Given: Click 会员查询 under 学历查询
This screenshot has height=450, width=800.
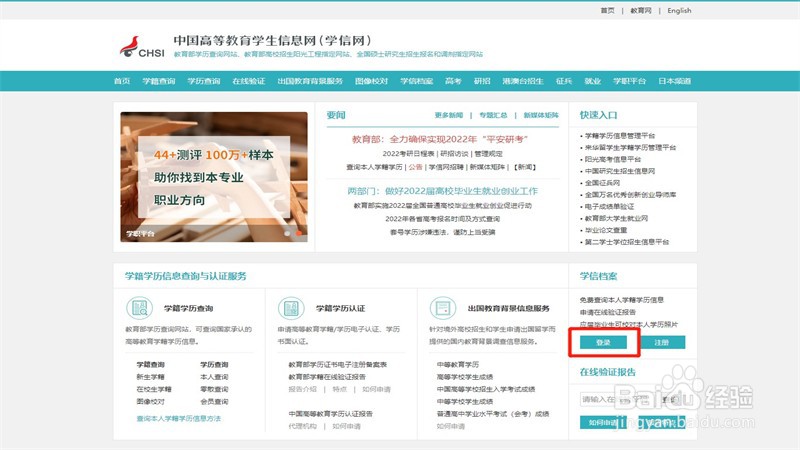Looking at the screenshot, I should (x=214, y=402).
